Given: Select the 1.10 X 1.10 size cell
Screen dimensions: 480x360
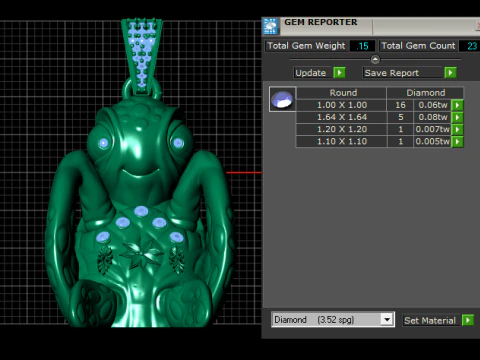Looking at the screenshot, I should pos(341,142).
